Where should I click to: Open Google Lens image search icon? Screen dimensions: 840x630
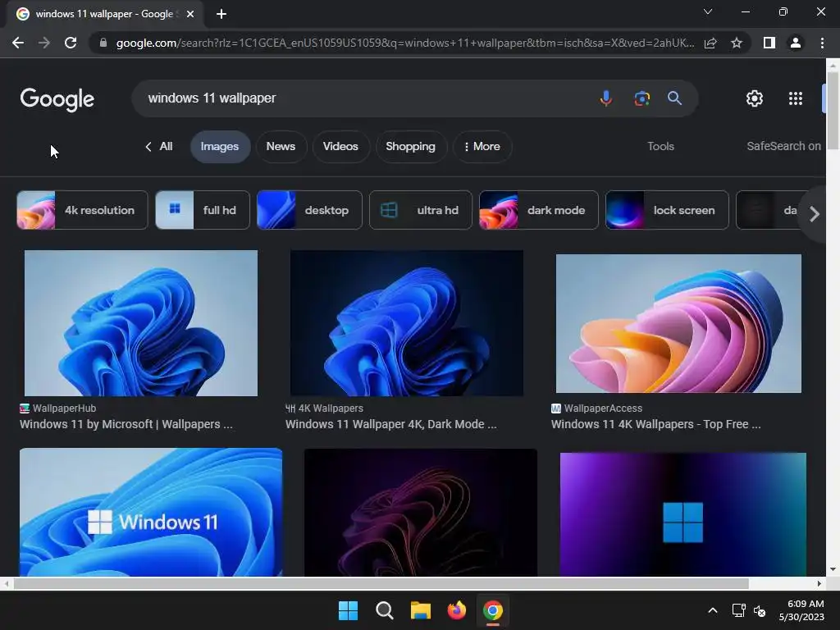(x=641, y=98)
